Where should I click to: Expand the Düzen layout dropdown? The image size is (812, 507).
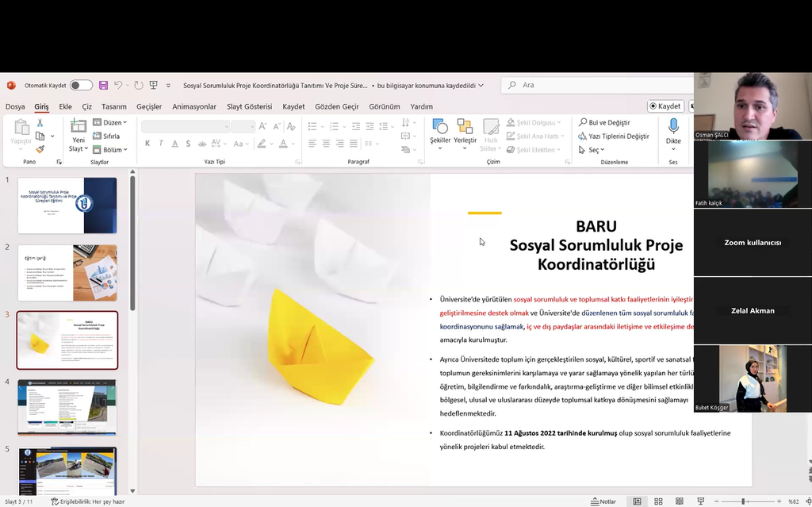click(x=110, y=122)
